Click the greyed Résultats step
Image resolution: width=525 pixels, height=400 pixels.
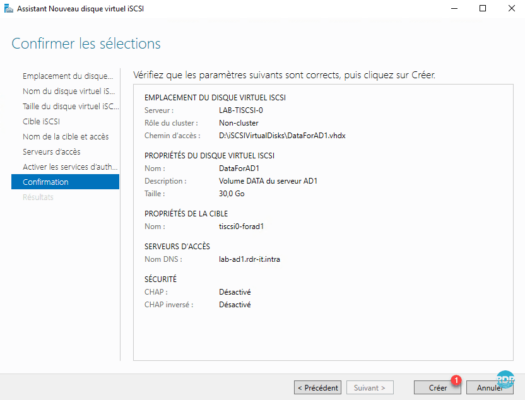point(38,197)
